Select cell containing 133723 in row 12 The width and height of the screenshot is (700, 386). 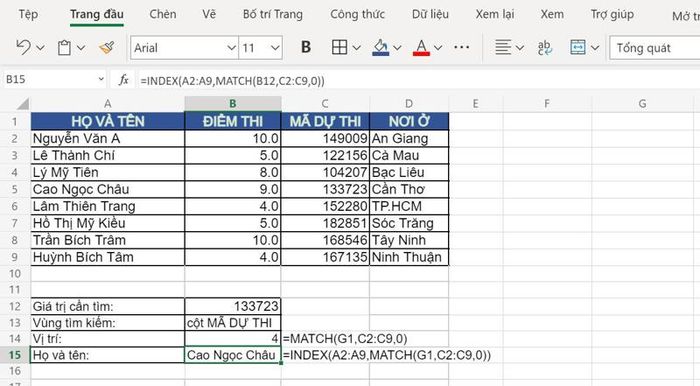click(x=233, y=306)
